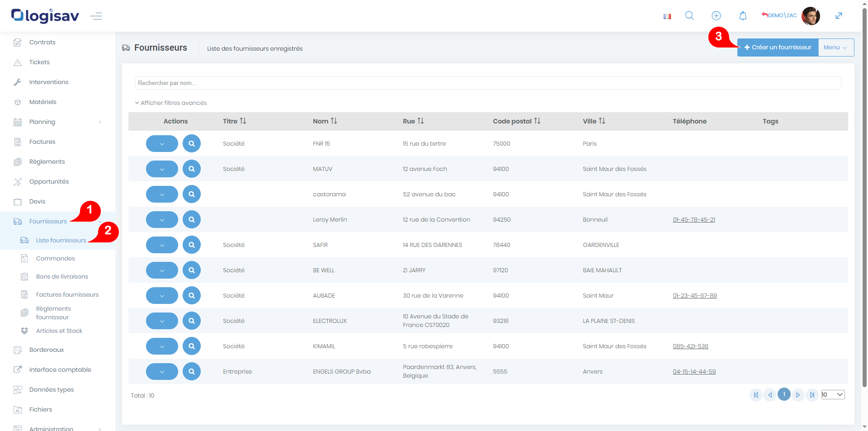868x431 pixels.
Task: Select page 1 in pagination
Action: pos(784,394)
